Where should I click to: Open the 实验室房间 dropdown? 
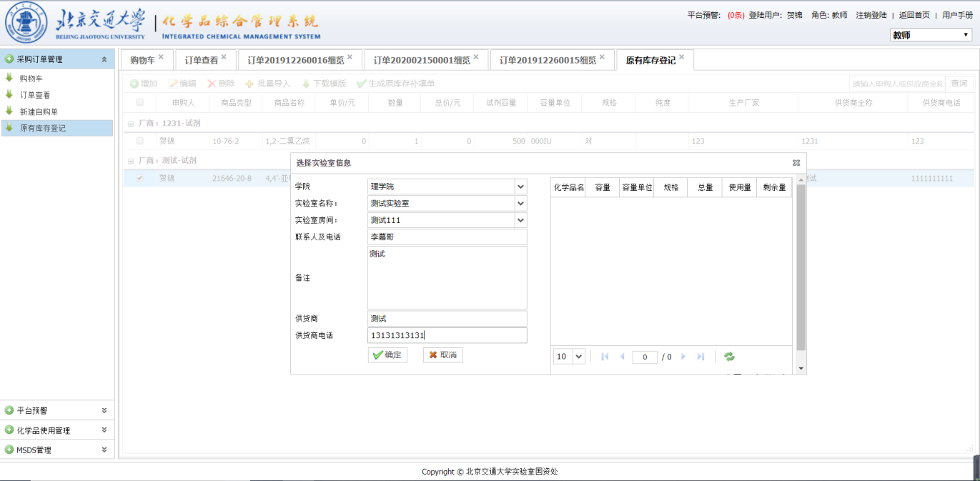(520, 220)
